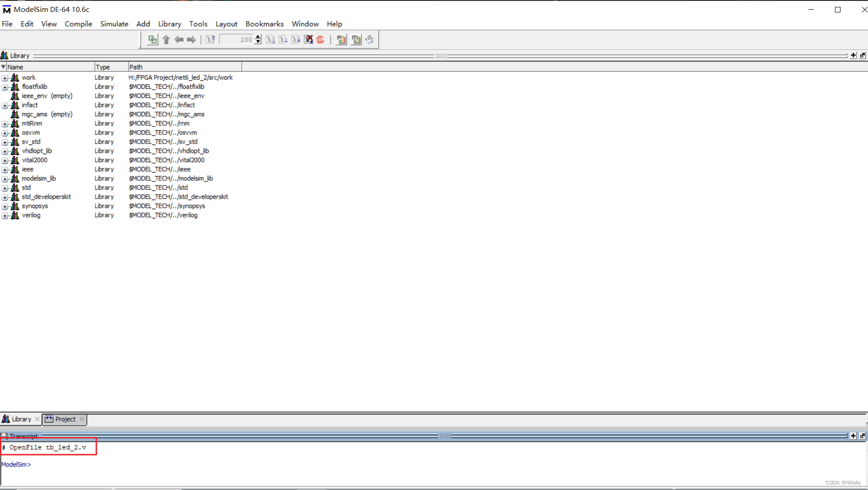This screenshot has width=868, height=490.
Task: Sort by the Type column header
Action: tap(111, 67)
